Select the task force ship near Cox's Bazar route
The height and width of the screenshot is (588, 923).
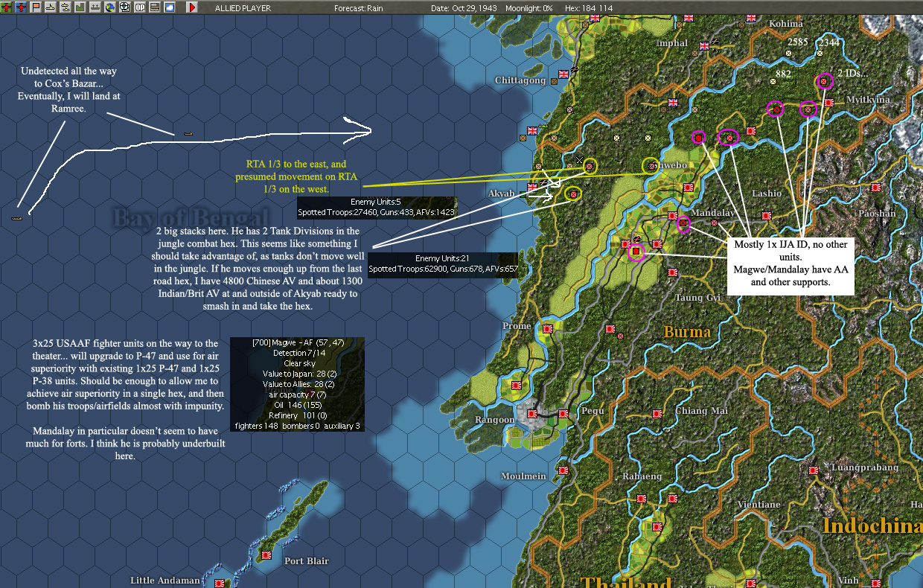pos(188,133)
